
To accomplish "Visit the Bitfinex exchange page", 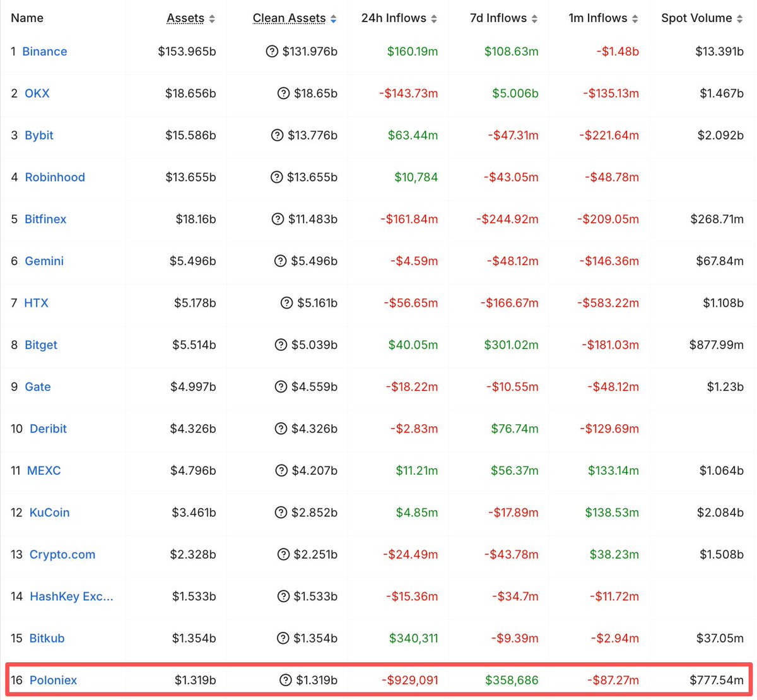I will (45, 219).
